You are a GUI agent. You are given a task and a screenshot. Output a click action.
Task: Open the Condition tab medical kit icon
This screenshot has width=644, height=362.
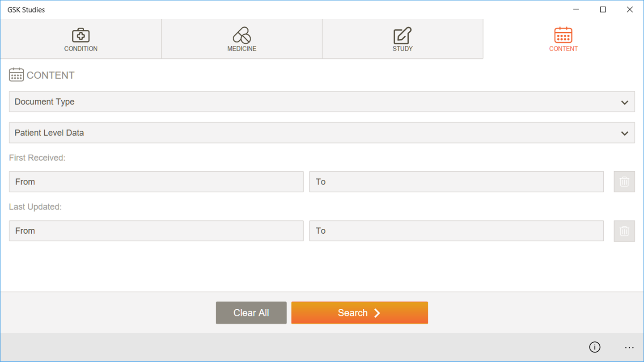[x=80, y=35]
